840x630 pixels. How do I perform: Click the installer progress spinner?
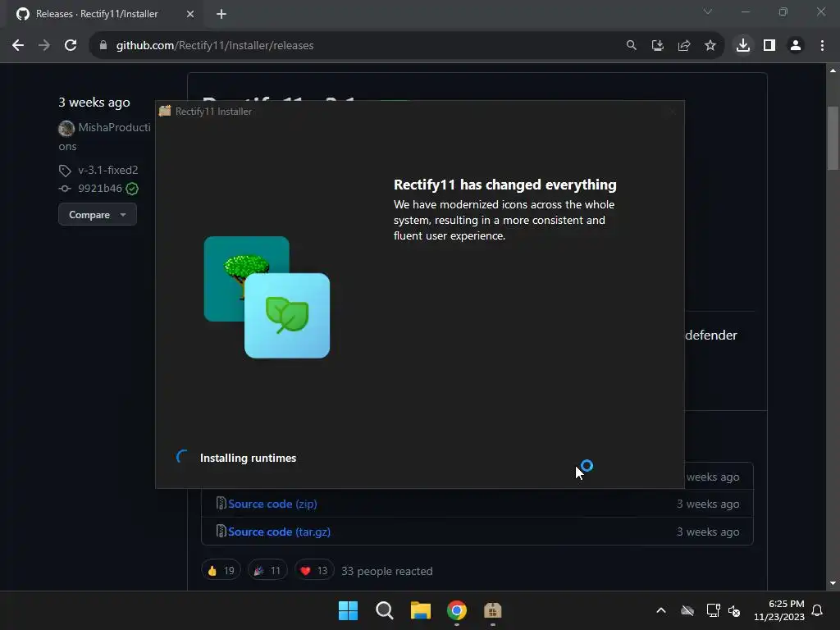183,457
